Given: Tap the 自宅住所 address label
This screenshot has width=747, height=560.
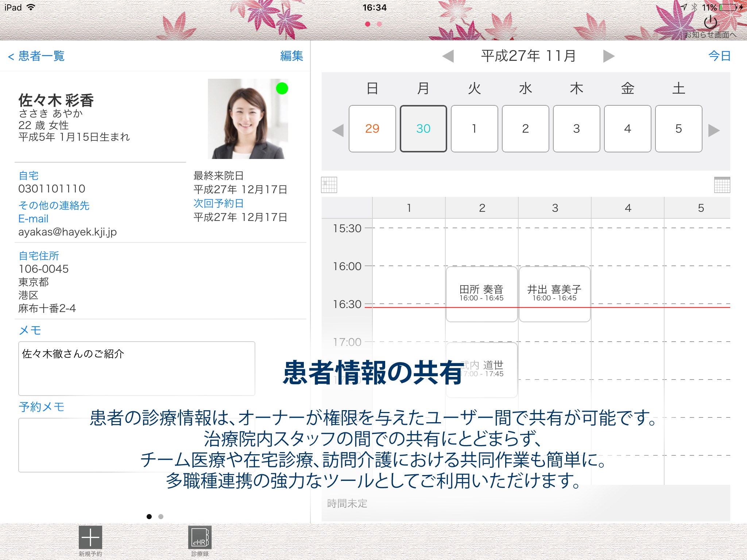Looking at the screenshot, I should (39, 256).
